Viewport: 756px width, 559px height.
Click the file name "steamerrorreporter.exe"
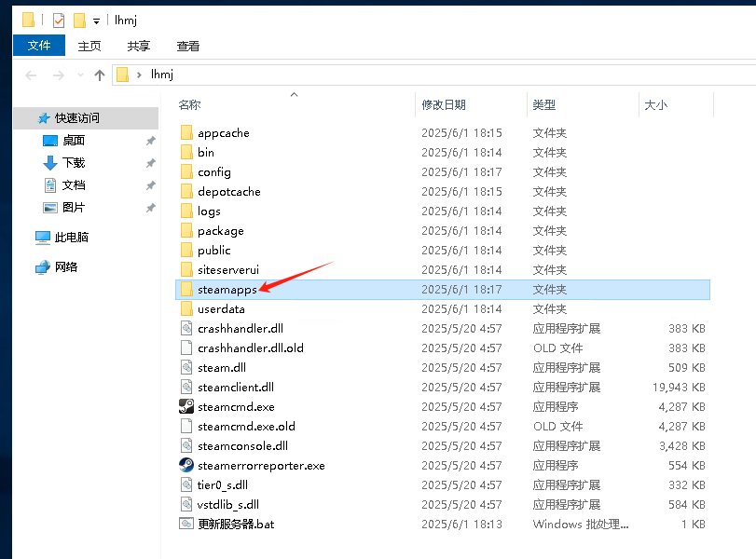coord(261,466)
